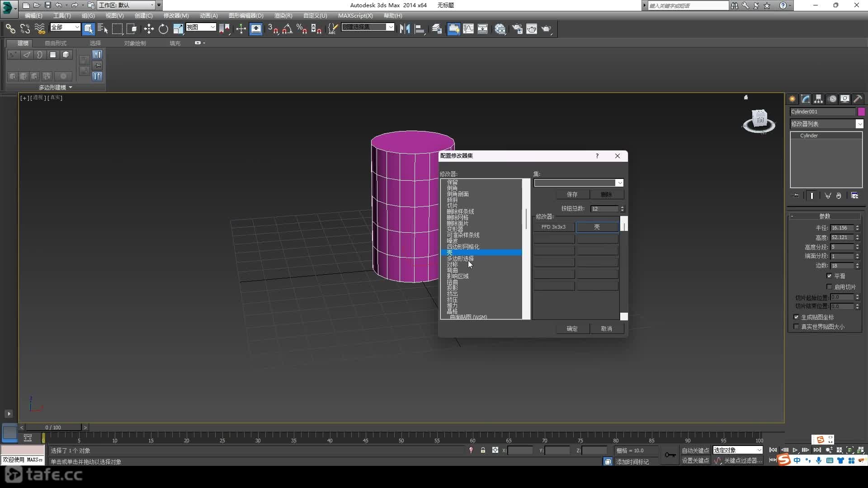The height and width of the screenshot is (488, 868).
Task: Click the 保存 button in dialog
Action: click(x=572, y=194)
